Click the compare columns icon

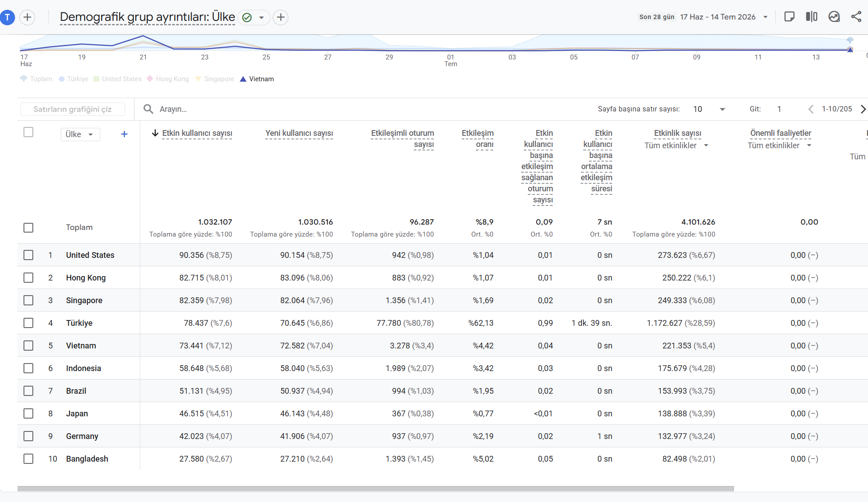(812, 17)
